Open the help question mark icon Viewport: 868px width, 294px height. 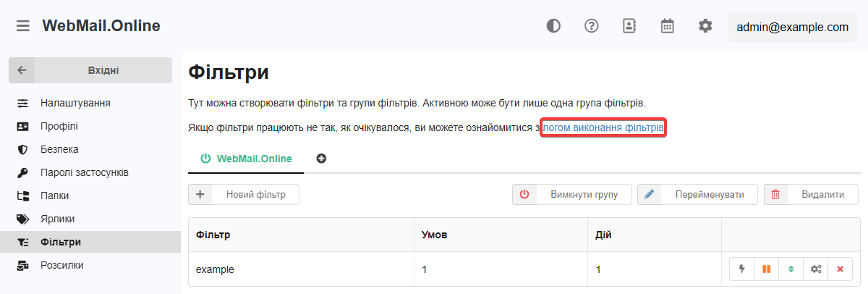(x=592, y=26)
